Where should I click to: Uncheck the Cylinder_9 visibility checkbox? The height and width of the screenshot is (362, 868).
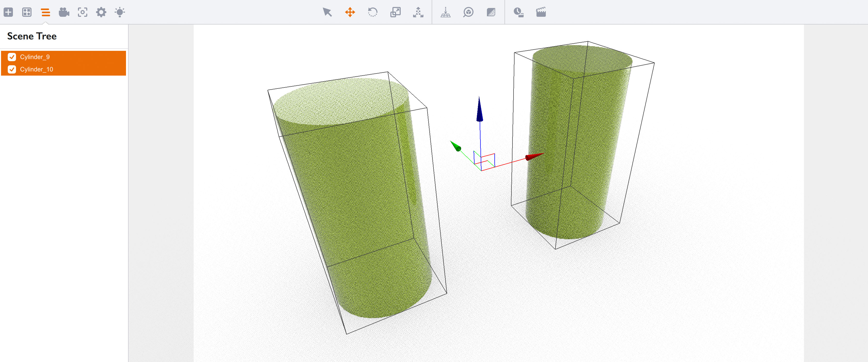12,57
